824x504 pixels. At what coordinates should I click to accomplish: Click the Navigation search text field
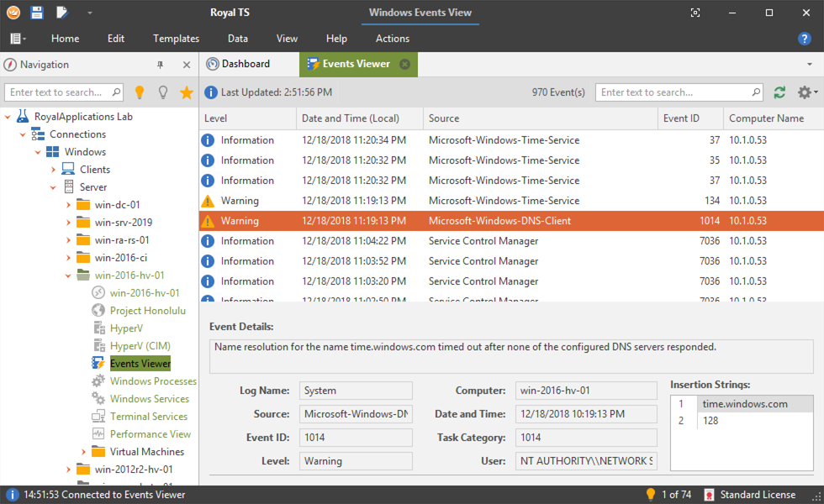pos(64,92)
